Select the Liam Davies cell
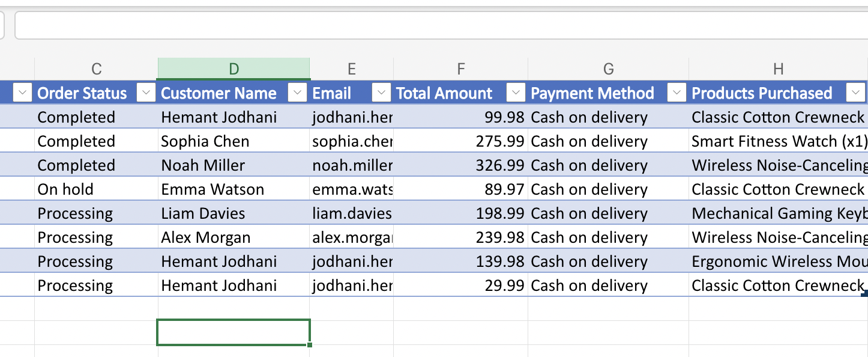The image size is (868, 357). click(x=234, y=213)
